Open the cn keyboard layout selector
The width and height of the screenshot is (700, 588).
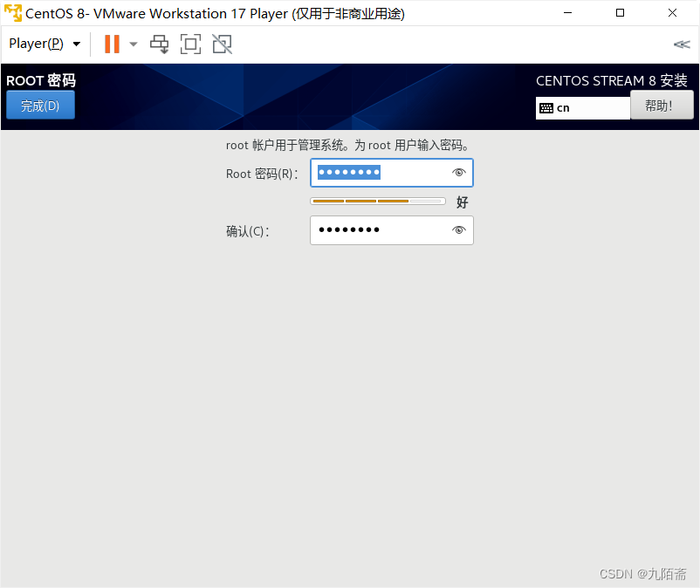click(x=582, y=107)
